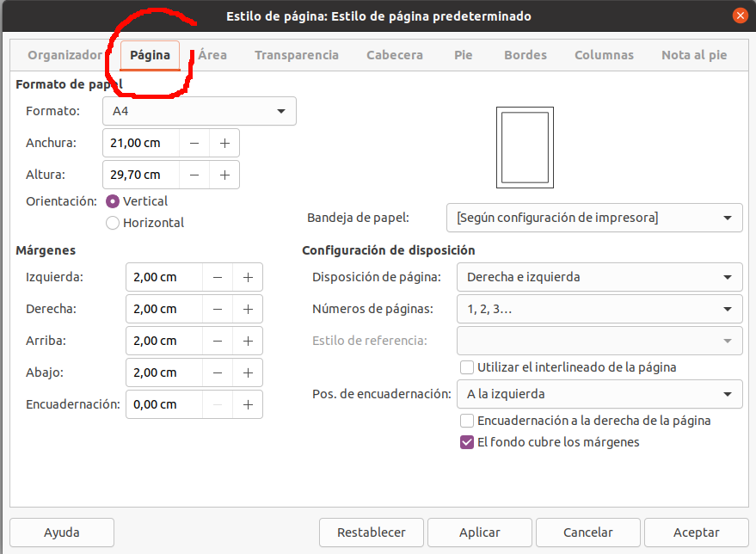Decrease the Abajo margin with minus
Viewport: 756px width, 554px height.
[x=218, y=372]
